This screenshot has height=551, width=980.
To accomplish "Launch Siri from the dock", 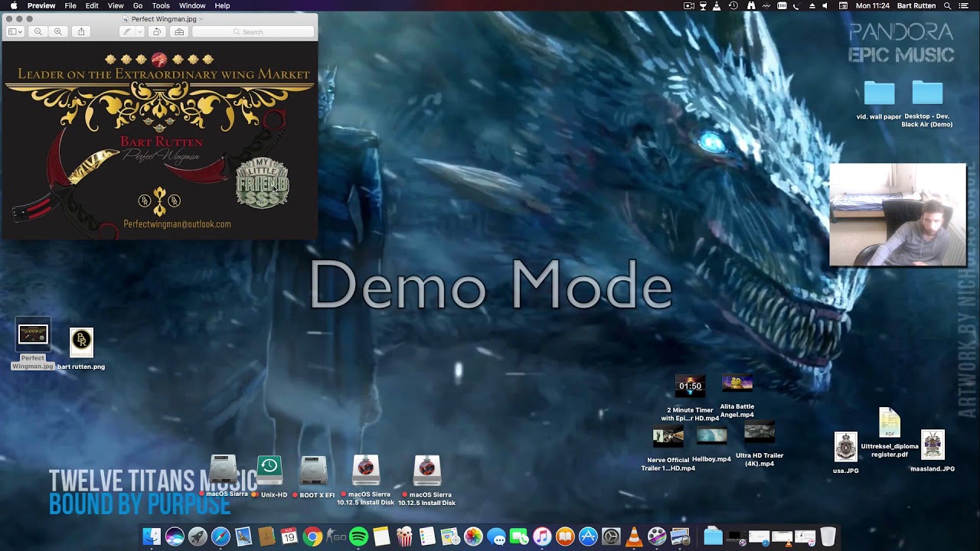I will point(175,537).
